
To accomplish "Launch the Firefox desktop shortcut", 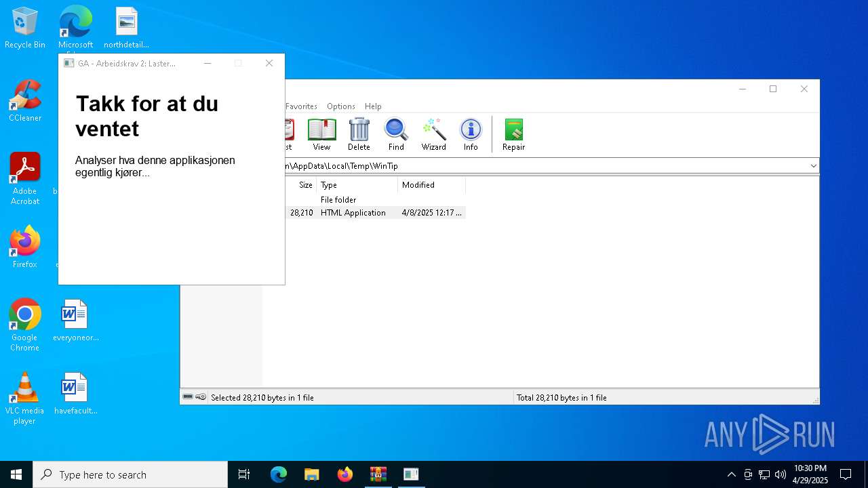I will click(x=25, y=247).
